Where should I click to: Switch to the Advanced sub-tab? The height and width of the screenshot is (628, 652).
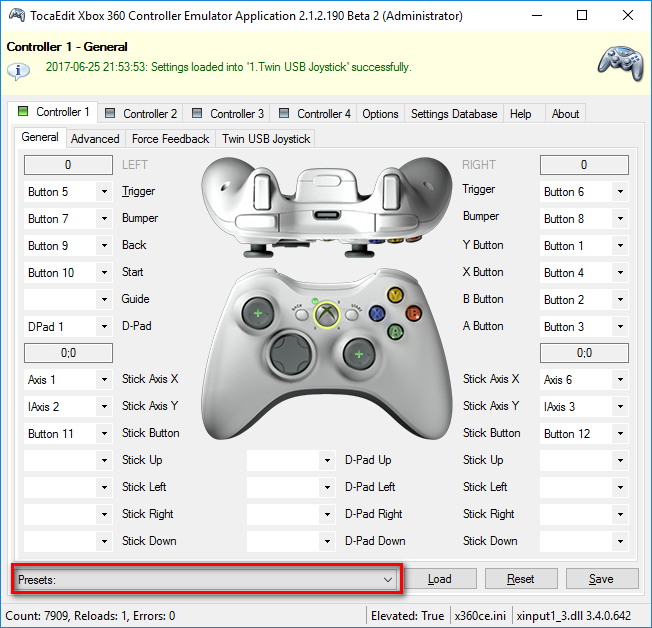pos(95,138)
